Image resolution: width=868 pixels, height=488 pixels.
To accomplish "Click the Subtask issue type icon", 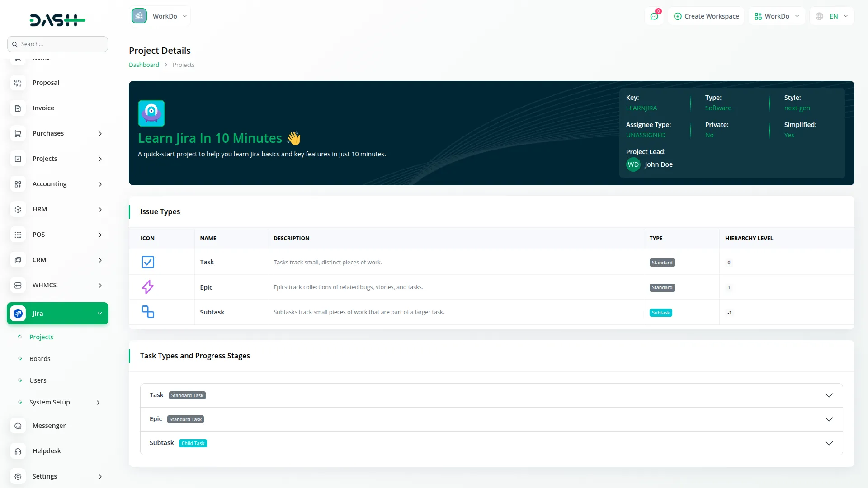I will 148,312.
